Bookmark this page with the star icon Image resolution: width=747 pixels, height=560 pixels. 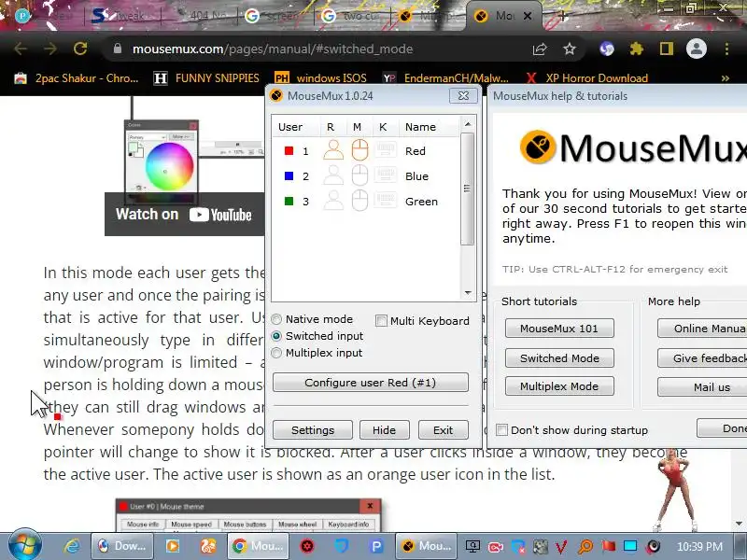pos(570,49)
